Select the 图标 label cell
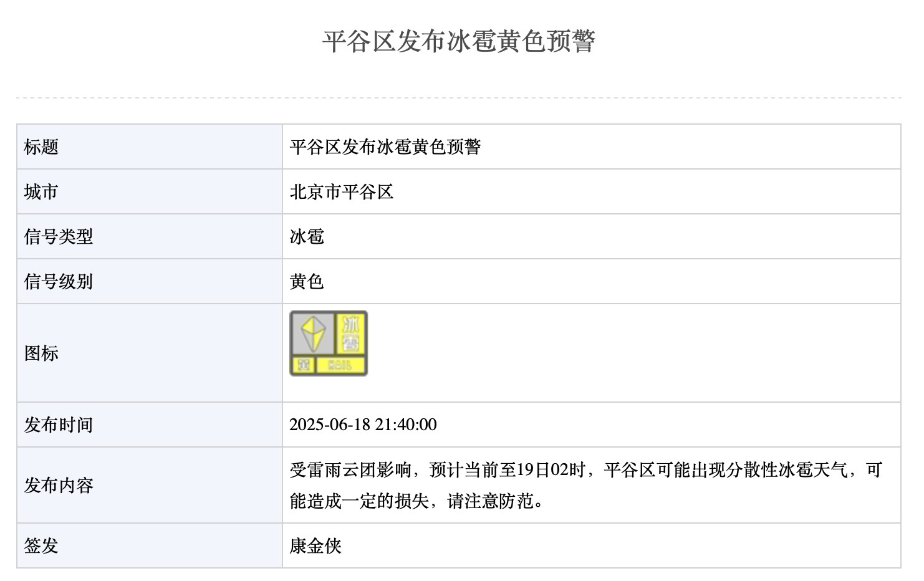 point(150,353)
